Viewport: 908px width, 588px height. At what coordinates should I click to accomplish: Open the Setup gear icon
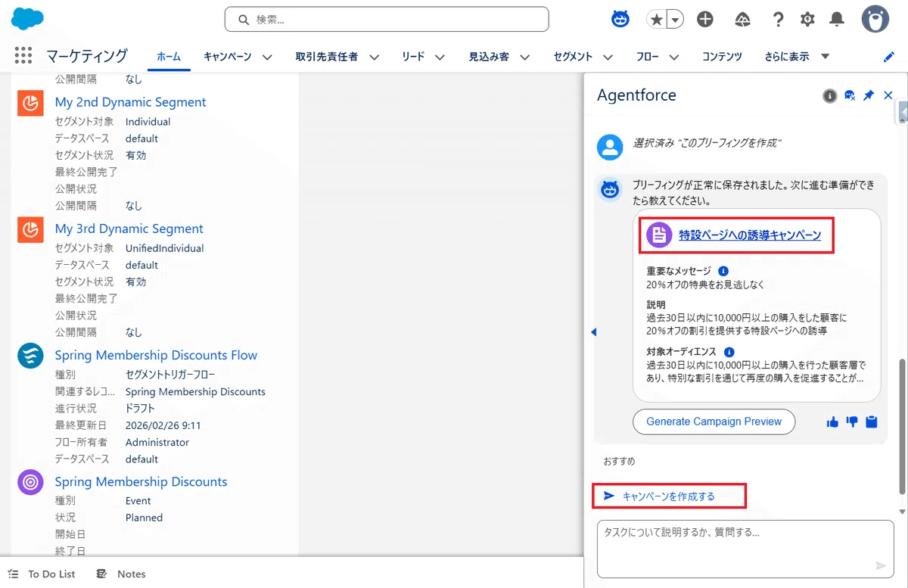coord(807,20)
